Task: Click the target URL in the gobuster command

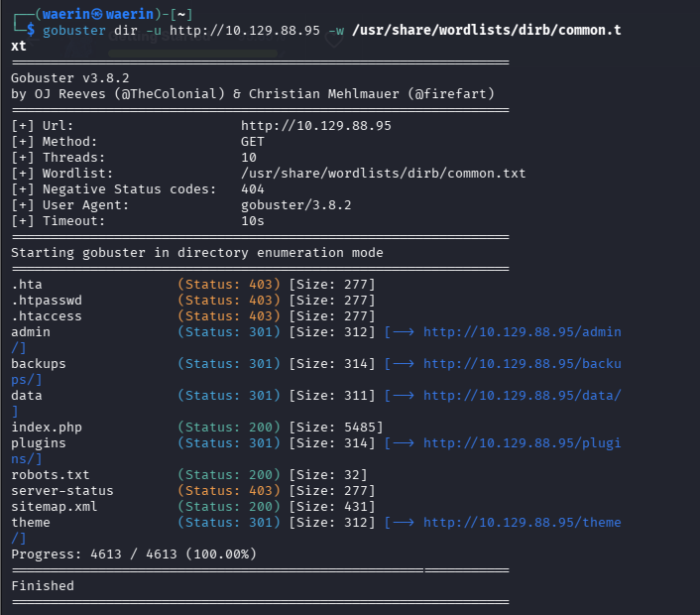Action: (x=245, y=31)
